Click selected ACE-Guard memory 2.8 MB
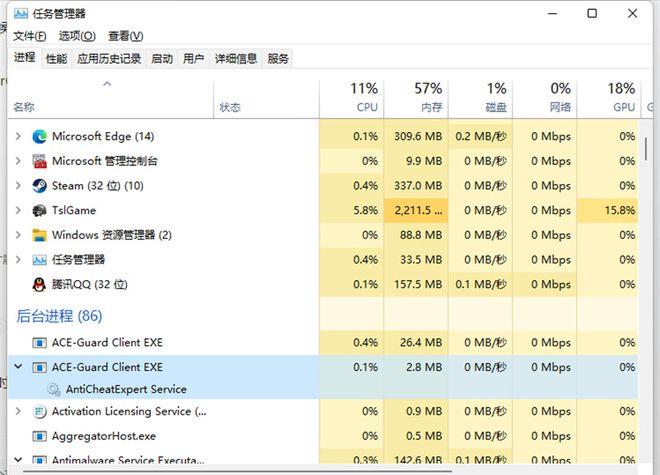 [424, 368]
